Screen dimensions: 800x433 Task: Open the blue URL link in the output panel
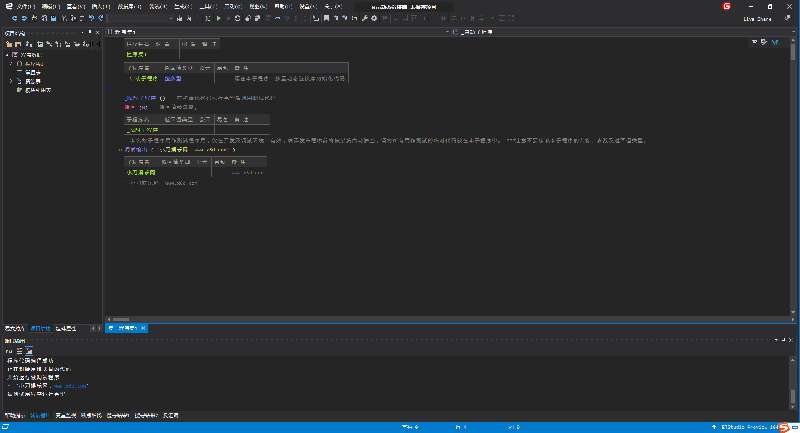point(70,385)
